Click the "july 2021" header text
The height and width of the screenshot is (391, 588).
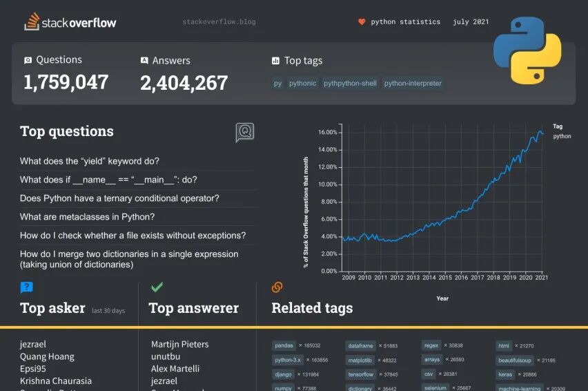click(471, 22)
